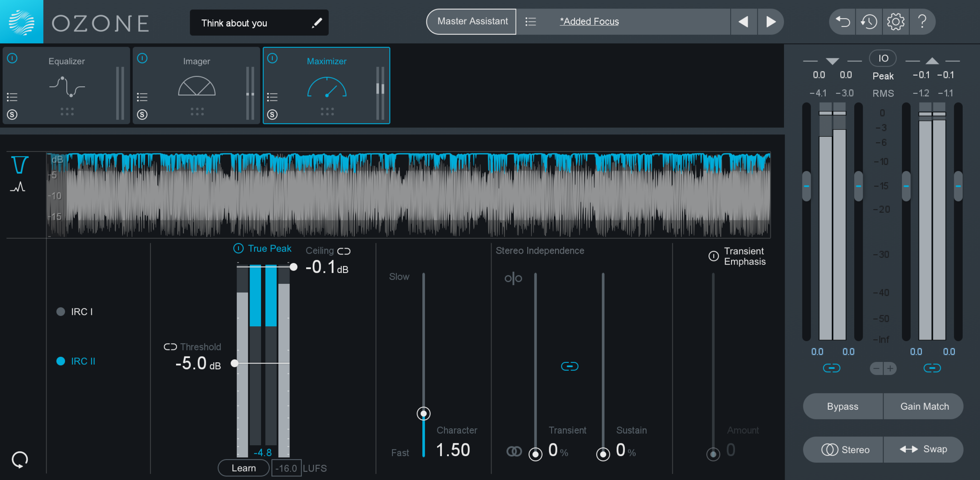Click the Character slider handle

423,414
